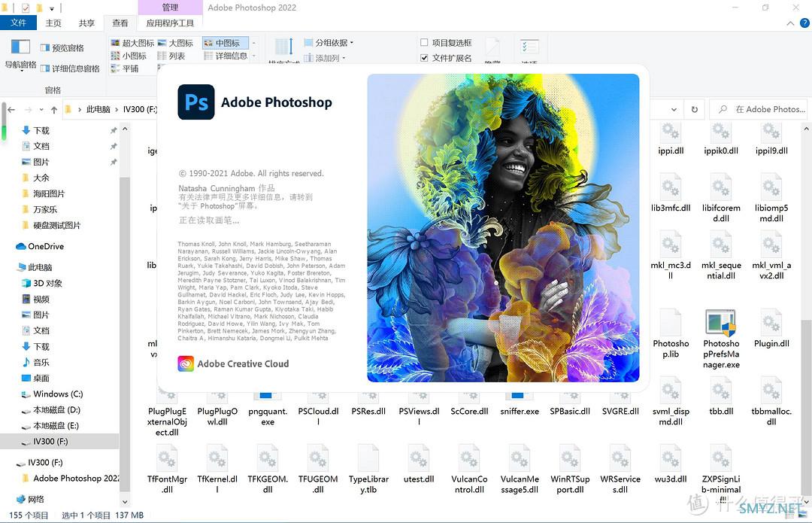The image size is (812, 523).
Task: Click the search box for Adobe Photoshop
Action: [758, 109]
